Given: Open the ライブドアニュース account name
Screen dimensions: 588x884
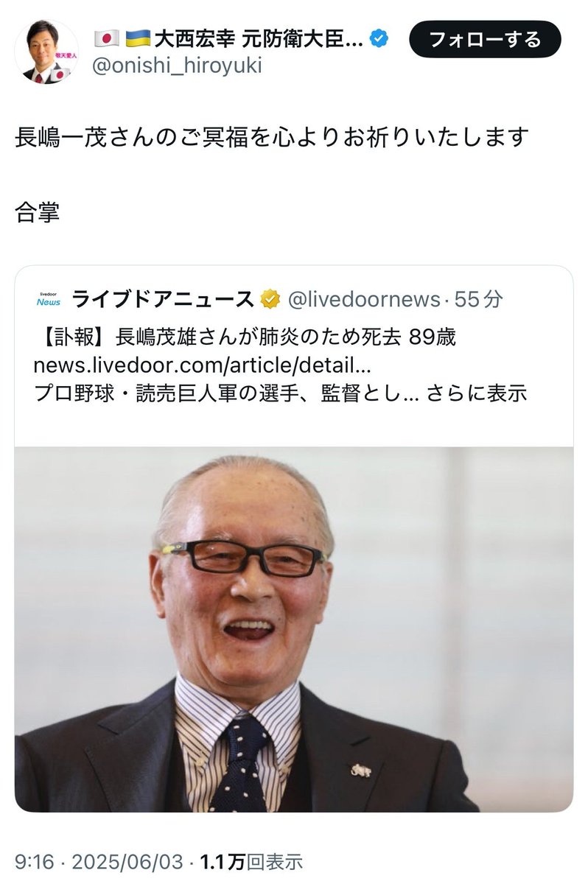Looking at the screenshot, I should click(163, 300).
